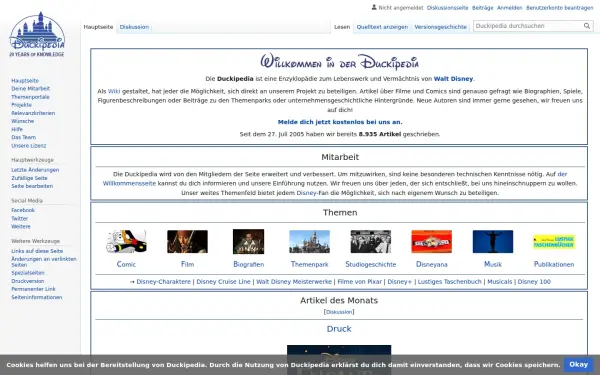Switch to the Hauptseite tab
Image resolution: width=600 pixels, height=375 pixels.
click(98, 27)
